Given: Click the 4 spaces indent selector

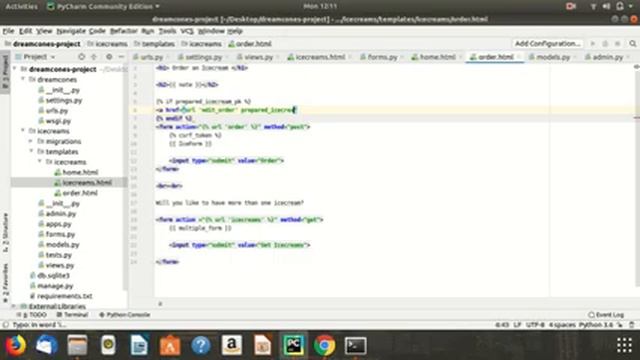Looking at the screenshot, I should point(562,325).
